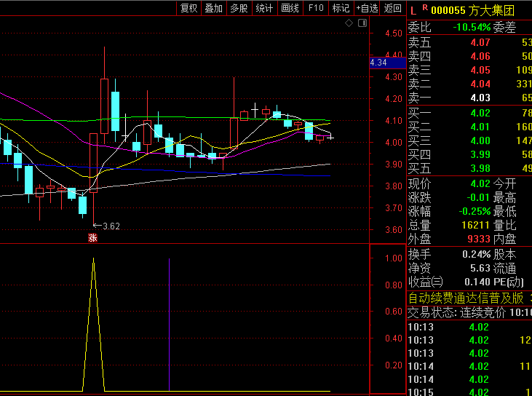Click 买三 bid price 4.00
The height and width of the screenshot is (396, 532).
(x=480, y=140)
